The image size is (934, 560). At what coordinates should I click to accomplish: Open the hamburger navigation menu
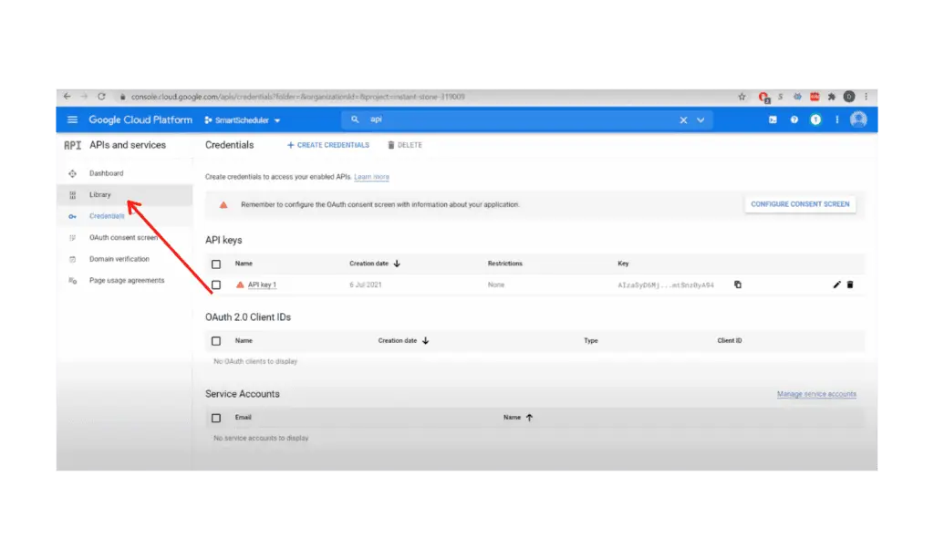pyautogui.click(x=72, y=120)
